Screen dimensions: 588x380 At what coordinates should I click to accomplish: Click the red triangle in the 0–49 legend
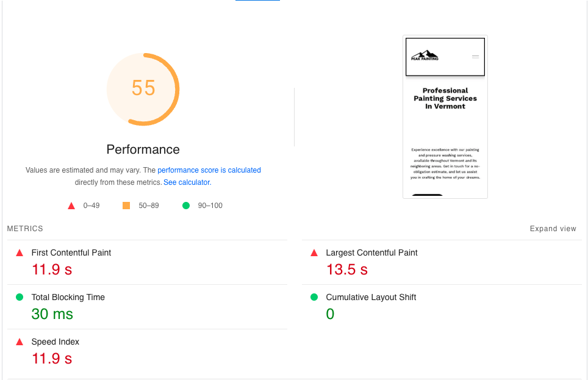[x=71, y=206]
